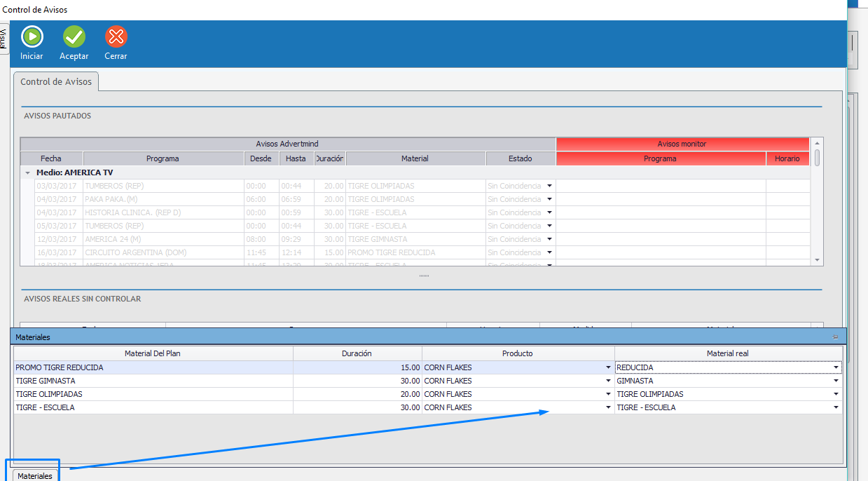Open the Materiales bottom tab
This screenshot has width=868, height=481.
35,476
